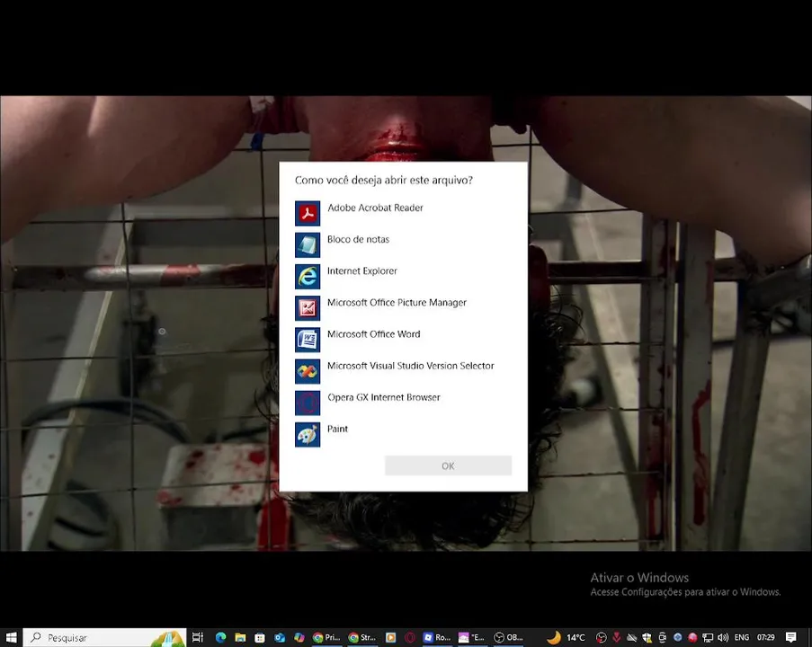The width and height of the screenshot is (812, 647).
Task: Focus the Pesquisar taskbar search box
Action: click(x=104, y=637)
